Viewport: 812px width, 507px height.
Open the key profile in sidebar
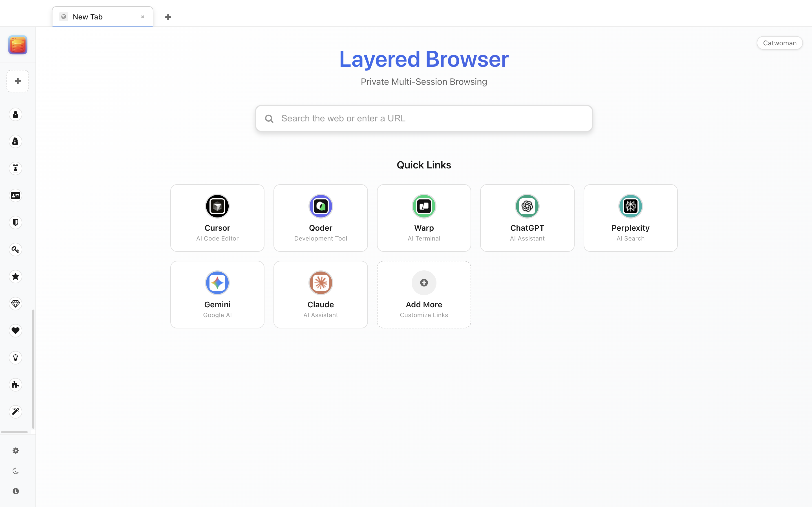pyautogui.click(x=16, y=250)
